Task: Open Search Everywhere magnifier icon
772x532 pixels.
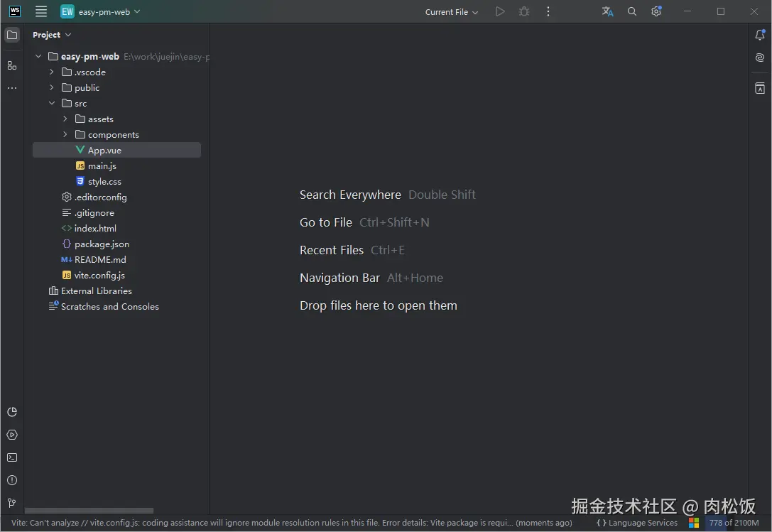Action: click(631, 11)
